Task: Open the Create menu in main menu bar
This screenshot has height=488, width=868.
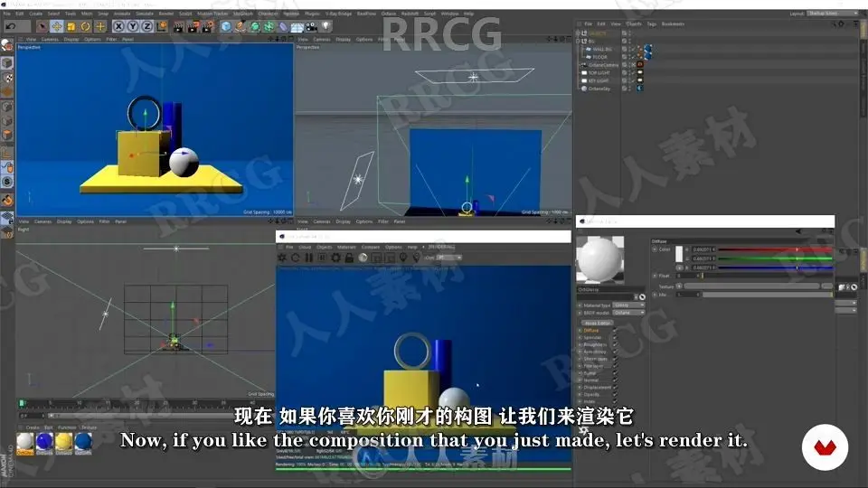Action: pos(35,14)
